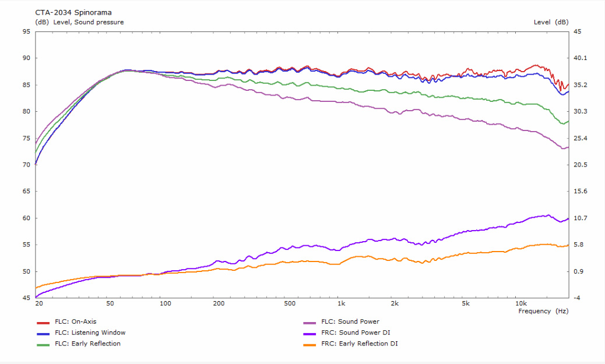Select the blue Listening Window legend swatch
The width and height of the screenshot is (605, 364).
pos(43,333)
